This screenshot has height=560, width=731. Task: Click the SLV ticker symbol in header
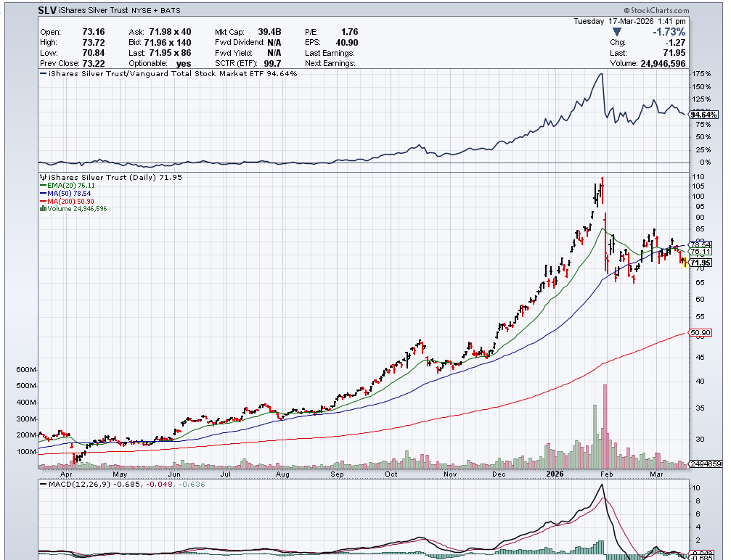click(x=48, y=10)
